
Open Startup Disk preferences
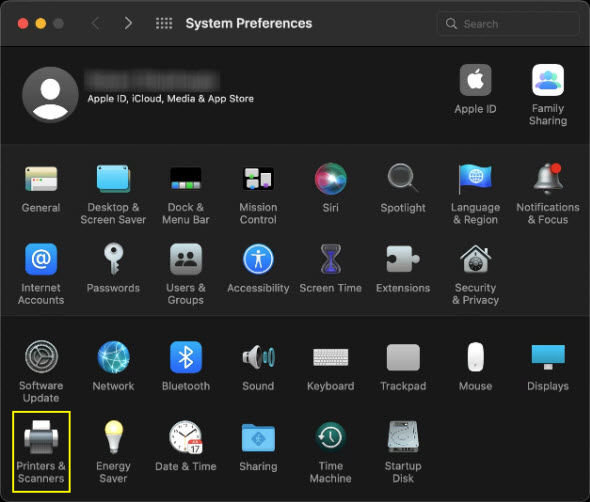click(x=403, y=452)
